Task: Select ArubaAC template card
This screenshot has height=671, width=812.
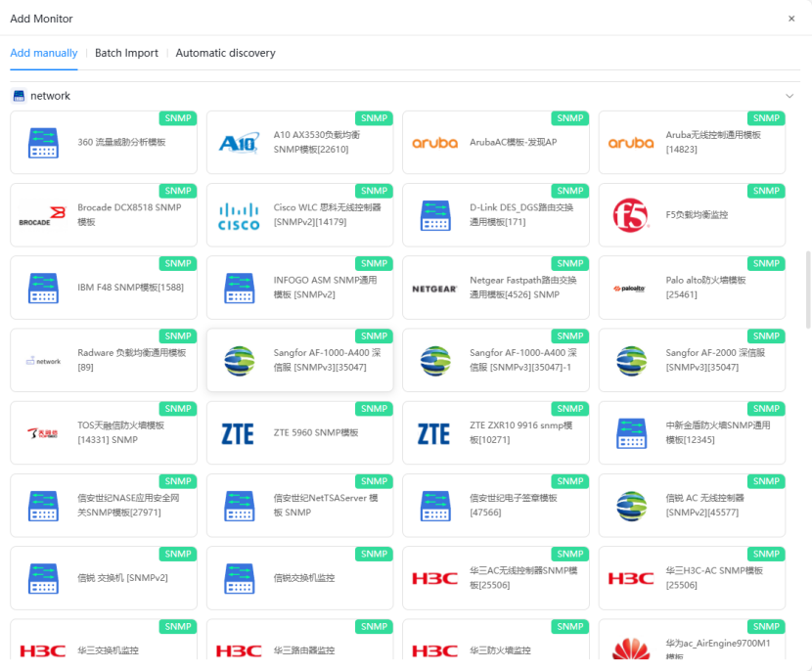Action: click(x=495, y=143)
